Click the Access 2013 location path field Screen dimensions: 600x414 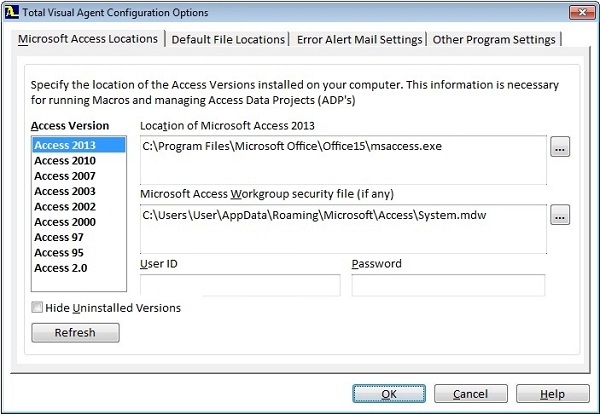pos(343,160)
